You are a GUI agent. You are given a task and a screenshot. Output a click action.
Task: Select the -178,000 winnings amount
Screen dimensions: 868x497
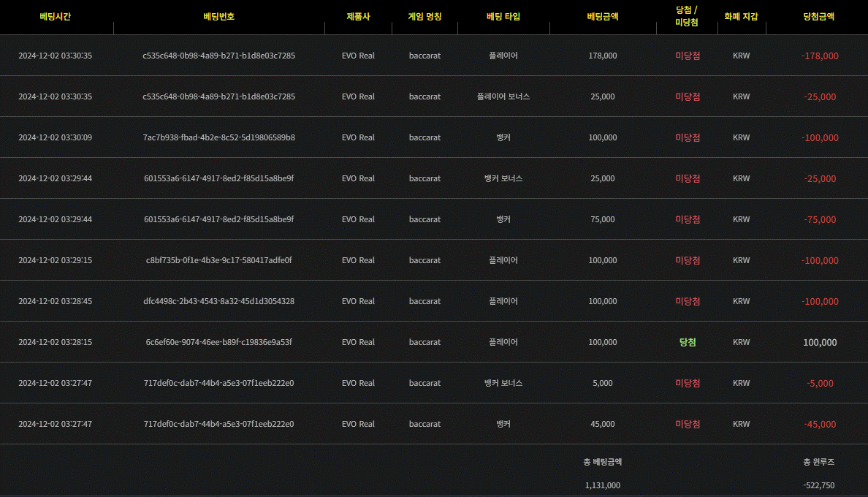[819, 56]
